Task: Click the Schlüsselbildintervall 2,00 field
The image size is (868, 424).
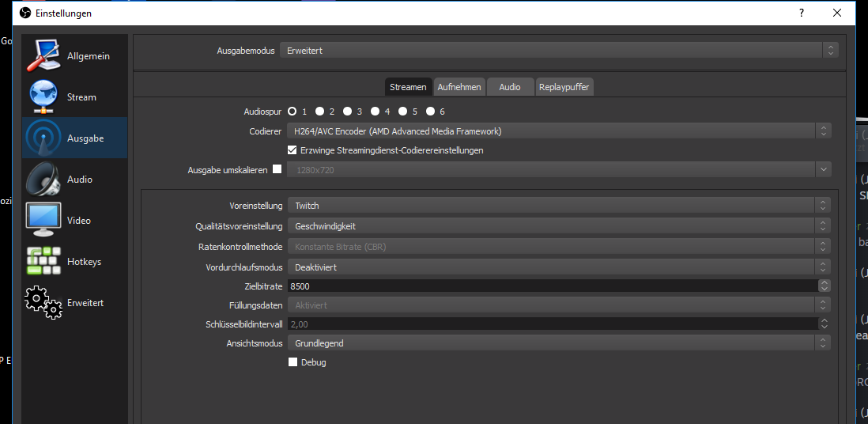Action: 552,324
